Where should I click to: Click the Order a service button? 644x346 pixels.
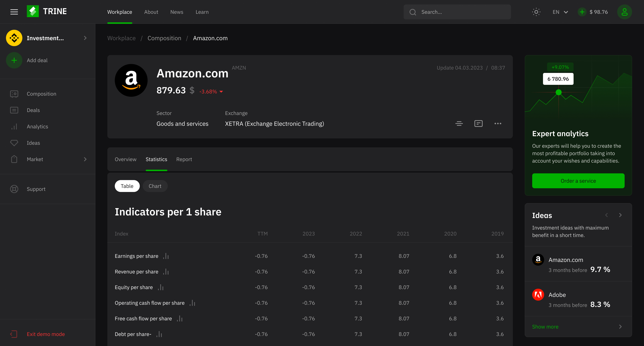point(578,181)
